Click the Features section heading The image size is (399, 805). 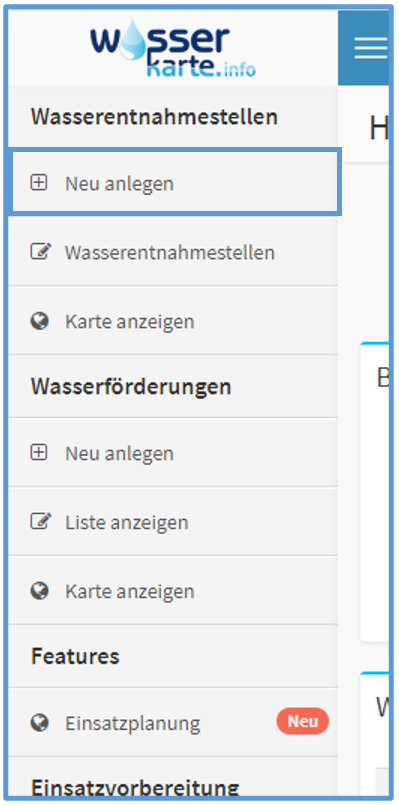point(75,656)
